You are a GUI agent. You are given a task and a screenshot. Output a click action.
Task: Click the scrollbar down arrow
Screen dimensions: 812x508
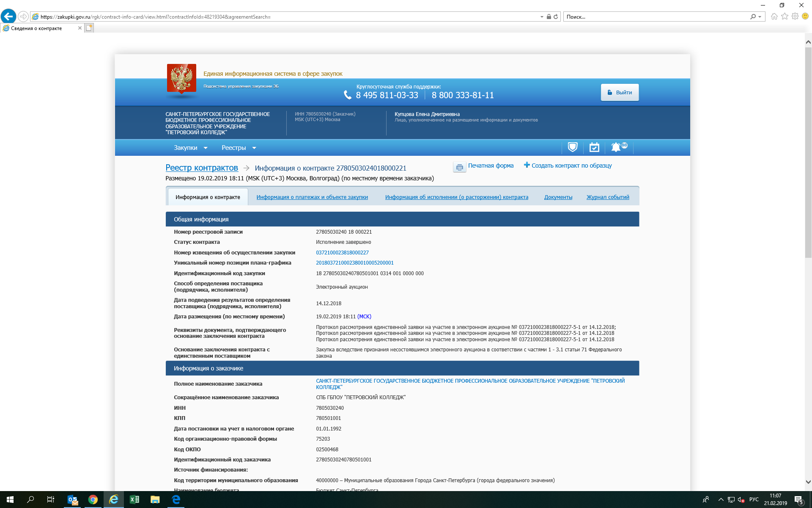point(808,482)
